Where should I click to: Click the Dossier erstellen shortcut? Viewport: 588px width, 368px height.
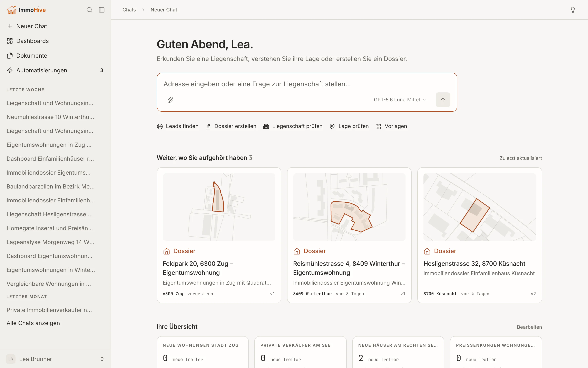click(231, 126)
